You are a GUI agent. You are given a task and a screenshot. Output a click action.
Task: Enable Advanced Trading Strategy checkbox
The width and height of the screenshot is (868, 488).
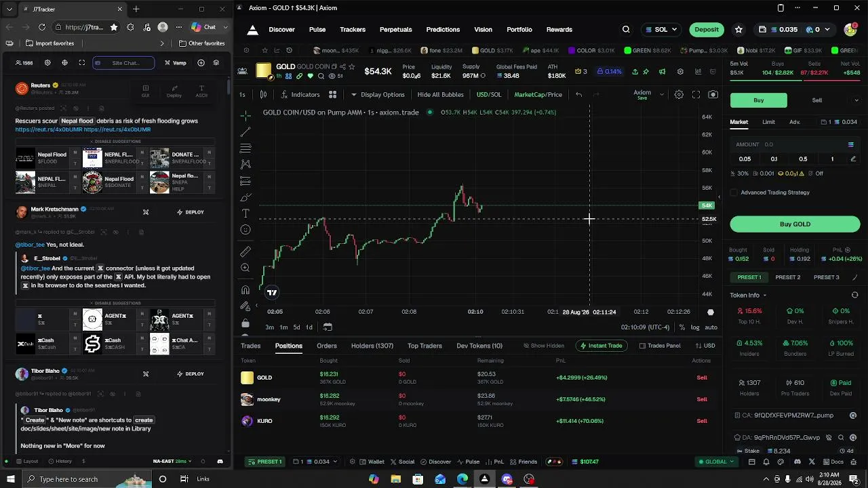tap(734, 192)
